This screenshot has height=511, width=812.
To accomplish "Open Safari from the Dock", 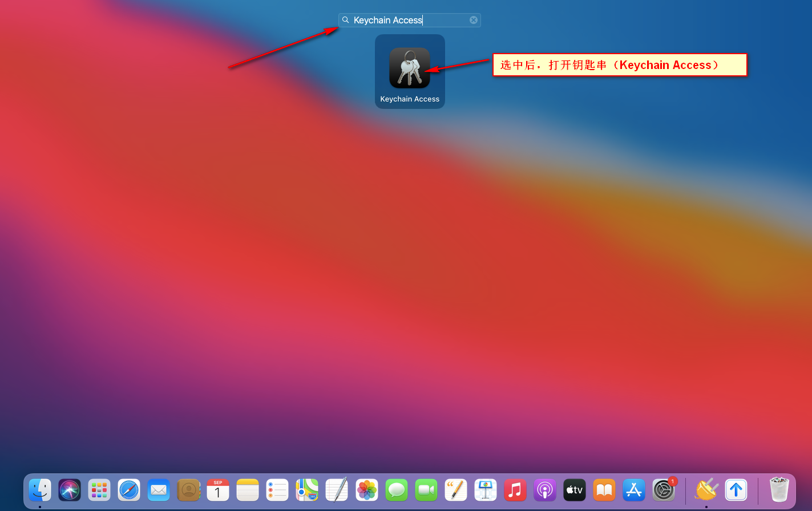I will point(129,490).
